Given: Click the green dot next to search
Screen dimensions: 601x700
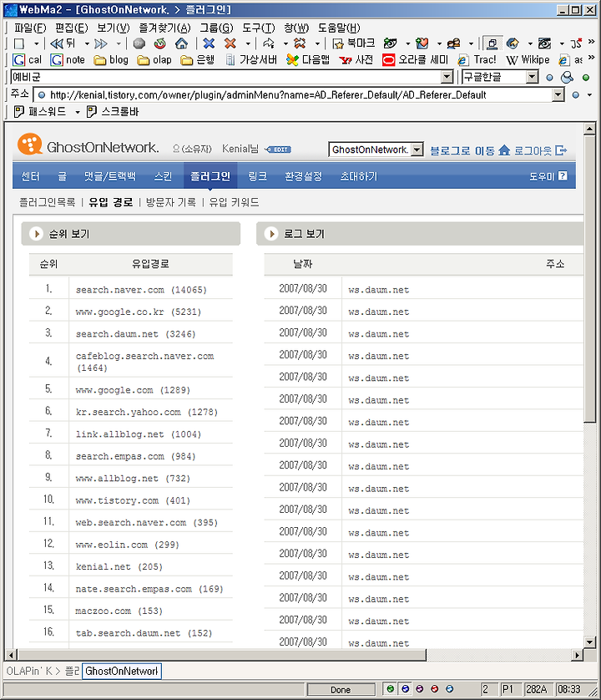Looking at the screenshot, I should pyautogui.click(x=586, y=78).
